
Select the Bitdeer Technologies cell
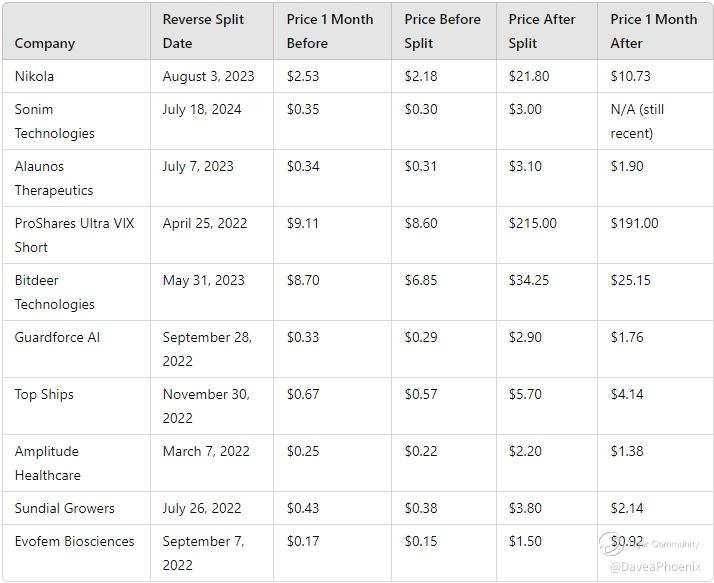click(54, 292)
